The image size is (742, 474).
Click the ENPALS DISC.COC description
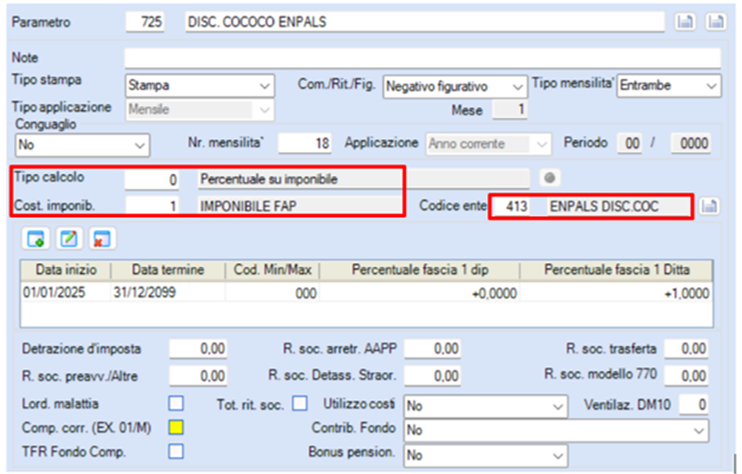(x=618, y=206)
